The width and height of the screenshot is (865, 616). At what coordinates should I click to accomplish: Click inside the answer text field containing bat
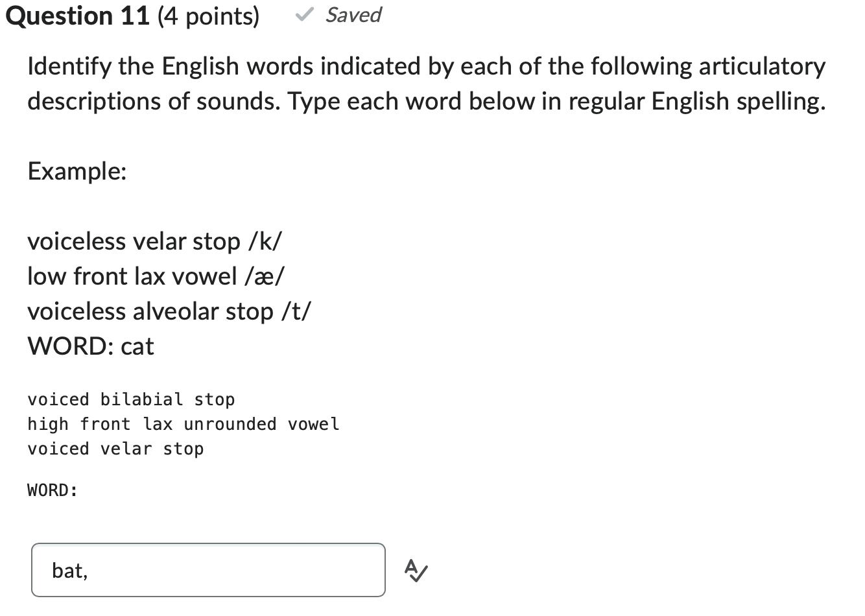click(x=207, y=569)
